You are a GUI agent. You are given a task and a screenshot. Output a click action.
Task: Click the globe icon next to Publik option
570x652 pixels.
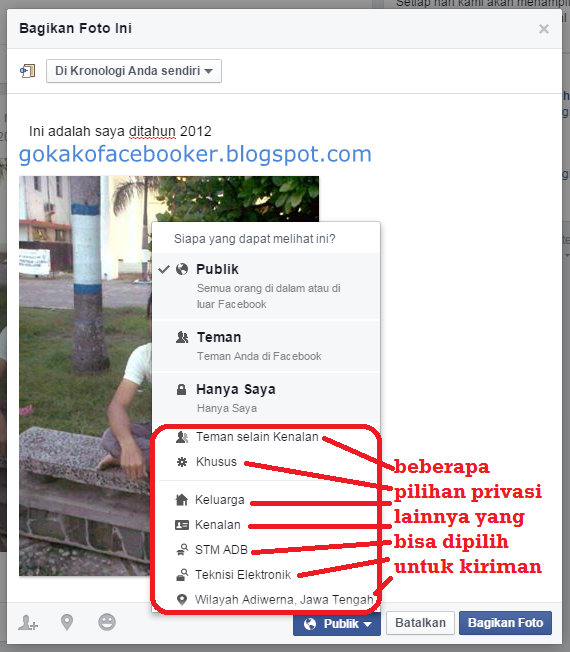[x=182, y=269]
